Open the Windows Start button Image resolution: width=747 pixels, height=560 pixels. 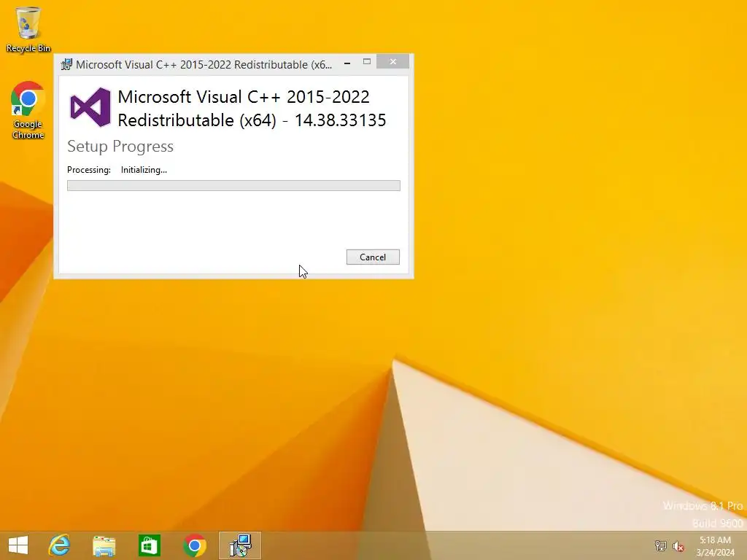18,545
